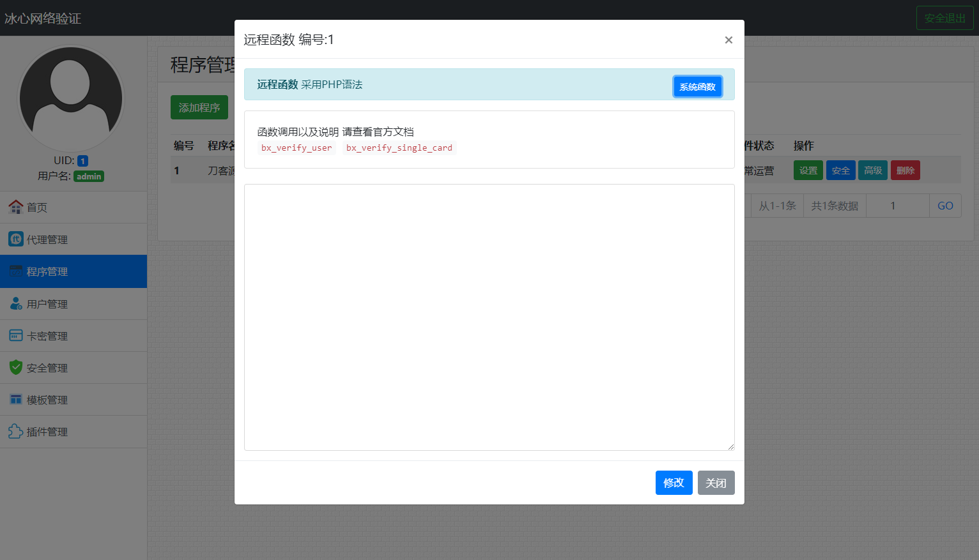Click the textarea resize handle corner
Viewport: 979px width, 560px height.
click(730, 446)
